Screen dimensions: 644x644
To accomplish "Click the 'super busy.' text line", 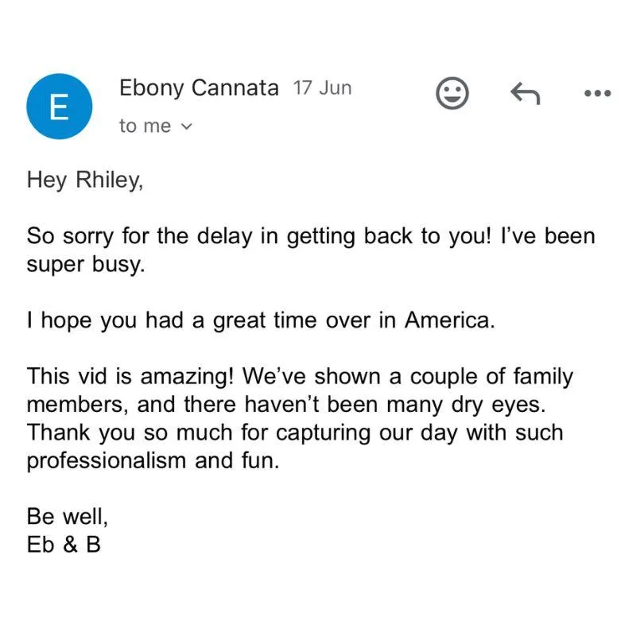I will coord(86,265).
